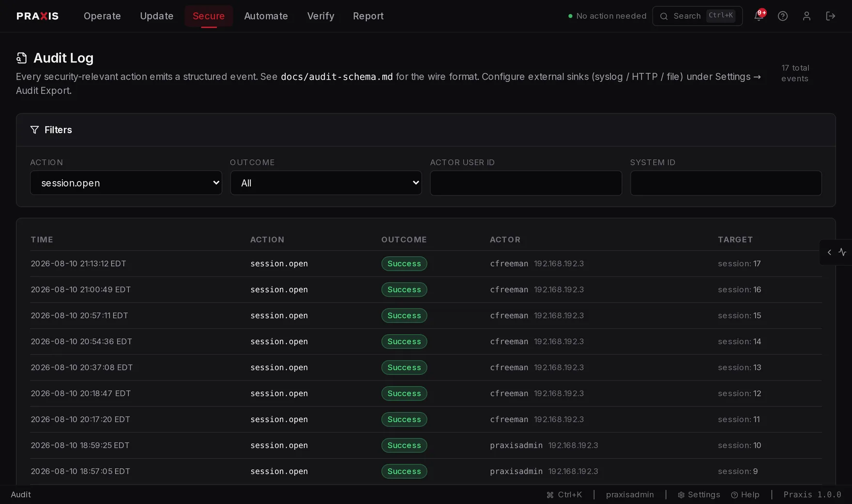Click the Audit status bar label
852x504 pixels.
click(x=21, y=495)
